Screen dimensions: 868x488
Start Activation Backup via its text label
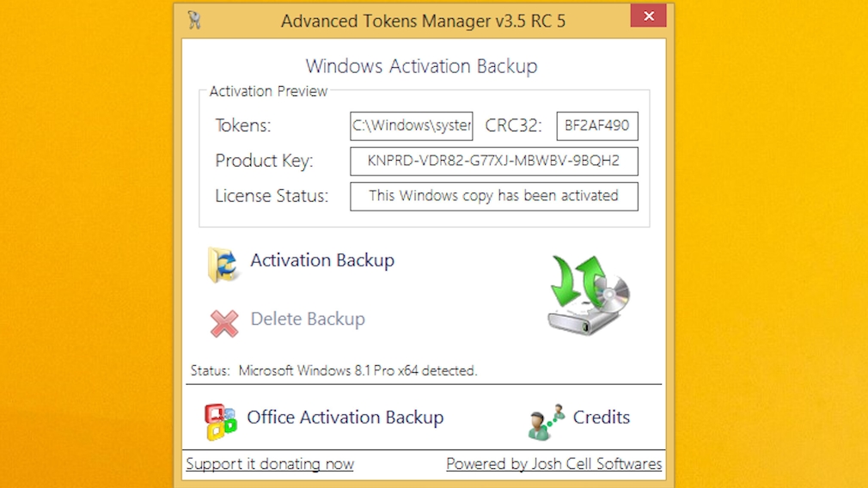tap(322, 260)
